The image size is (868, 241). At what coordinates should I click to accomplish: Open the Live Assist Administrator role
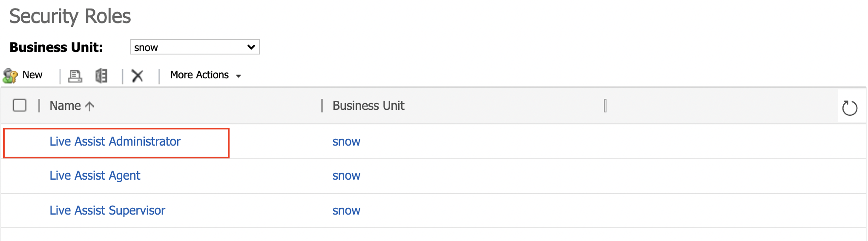click(115, 141)
